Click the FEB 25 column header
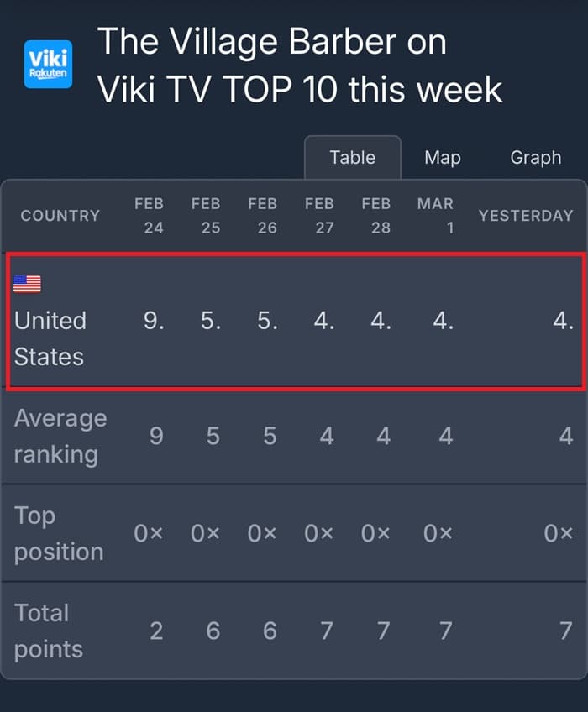This screenshot has width=588, height=712. click(206, 216)
